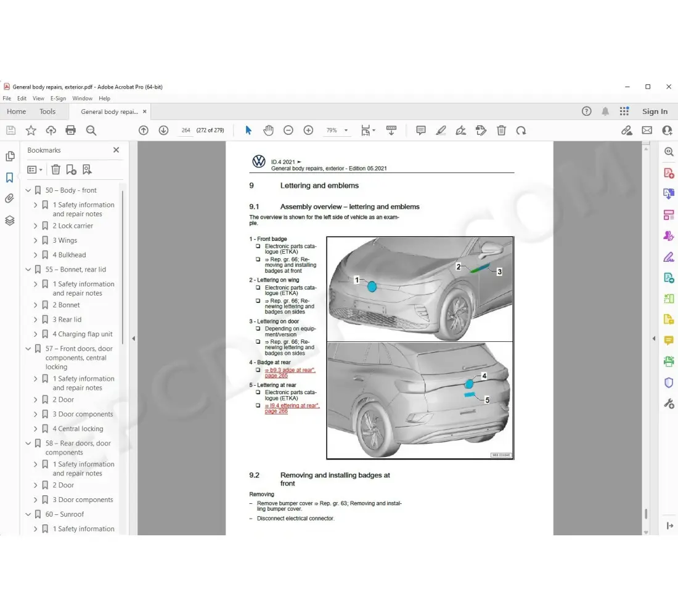Add a new bookmark

(x=71, y=169)
